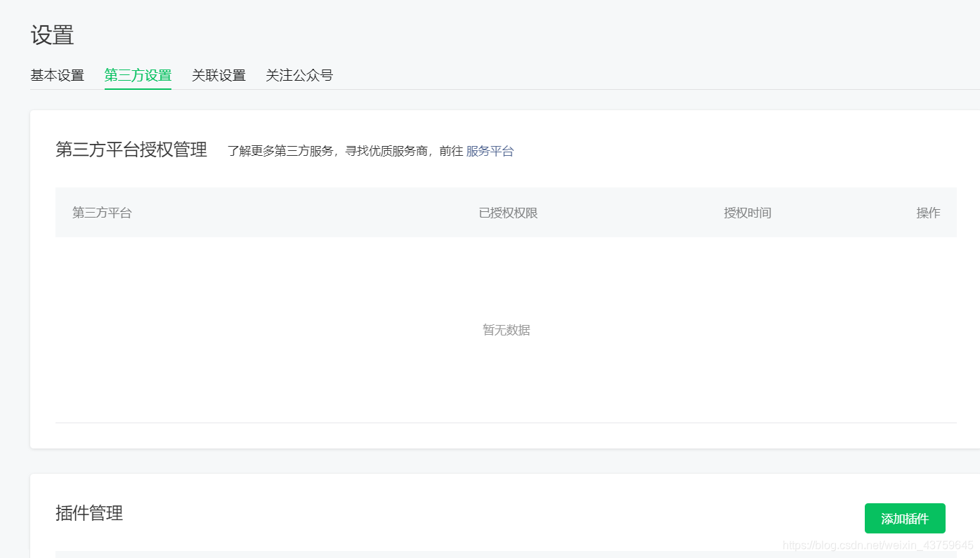Viewport: 980px width, 558px height.
Task: Click the 暂无数据 placeholder text
Action: [506, 329]
